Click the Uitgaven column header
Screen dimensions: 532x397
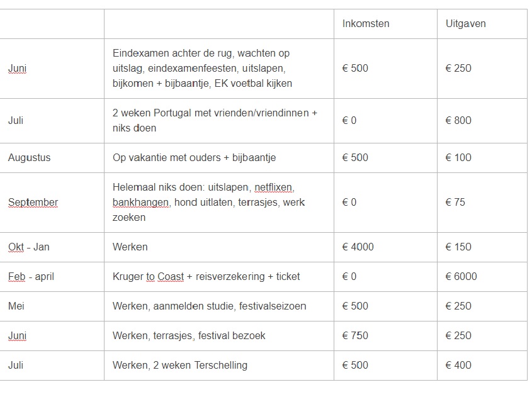pos(465,24)
